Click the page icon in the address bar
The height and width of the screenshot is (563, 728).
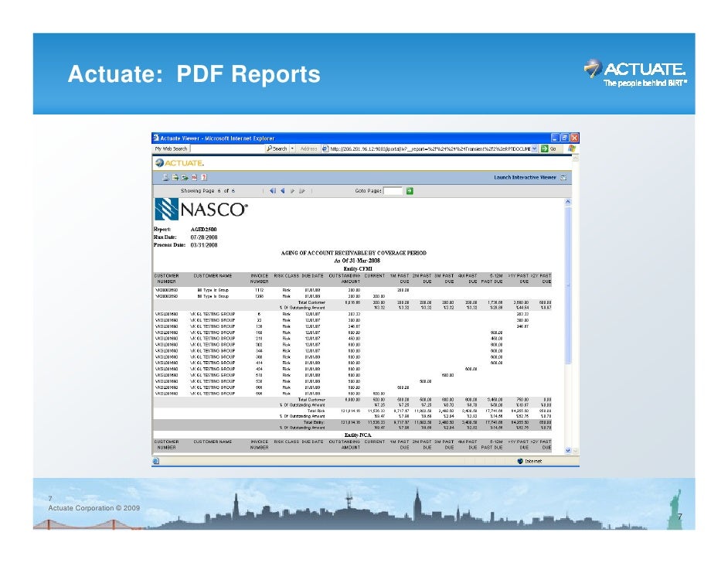pyautogui.click(x=325, y=148)
